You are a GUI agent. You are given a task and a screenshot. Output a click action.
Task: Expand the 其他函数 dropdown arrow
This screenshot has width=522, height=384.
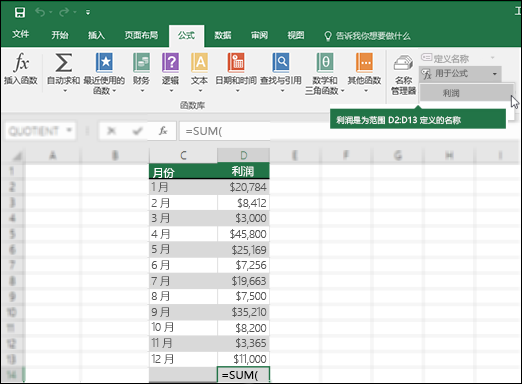coord(366,90)
